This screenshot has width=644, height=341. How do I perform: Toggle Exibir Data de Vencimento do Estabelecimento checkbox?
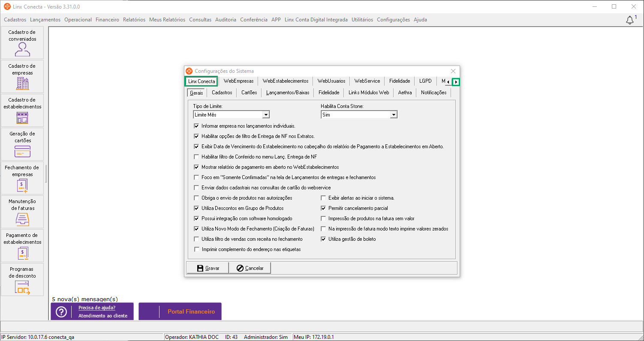196,147
